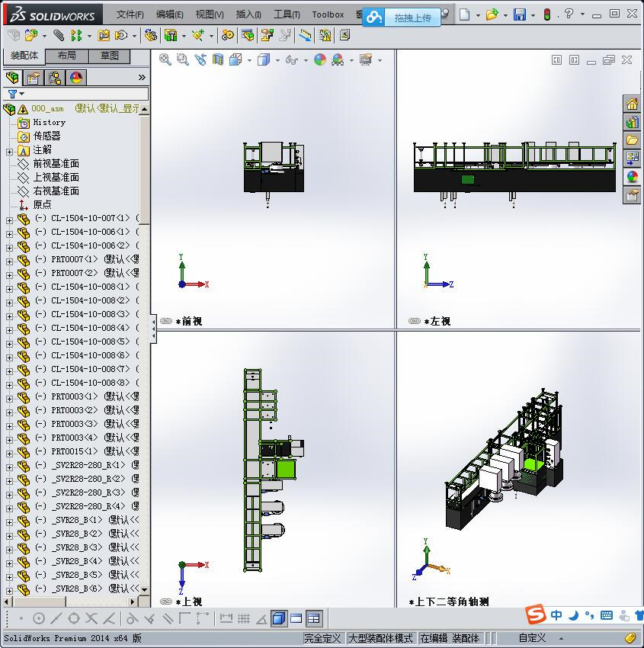Open the Appearances color ball in task pane
This screenshot has width=644, height=648.
point(632,176)
